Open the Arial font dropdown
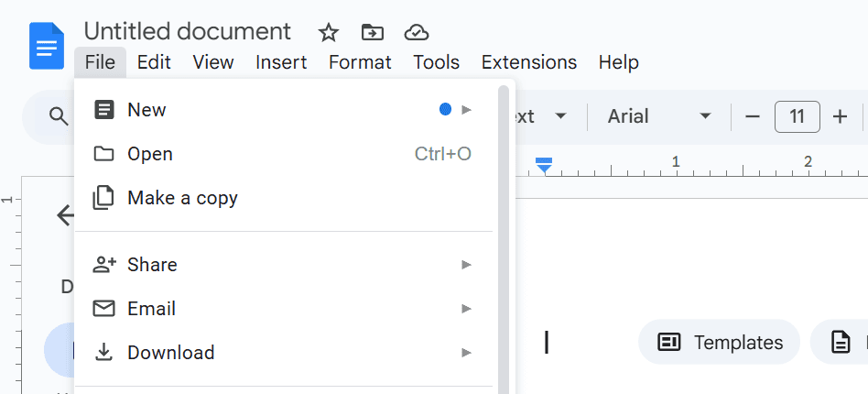 coord(658,116)
